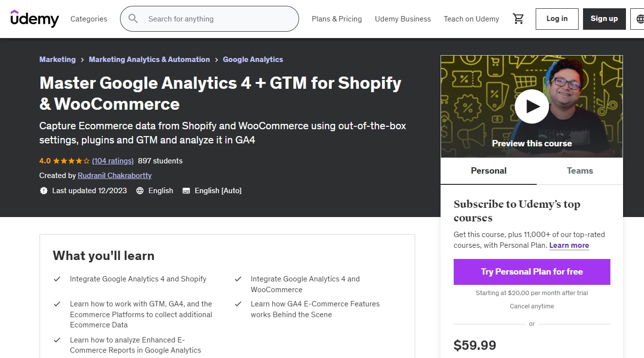Open the Categories menu
This screenshot has width=644, height=358.
88,19
